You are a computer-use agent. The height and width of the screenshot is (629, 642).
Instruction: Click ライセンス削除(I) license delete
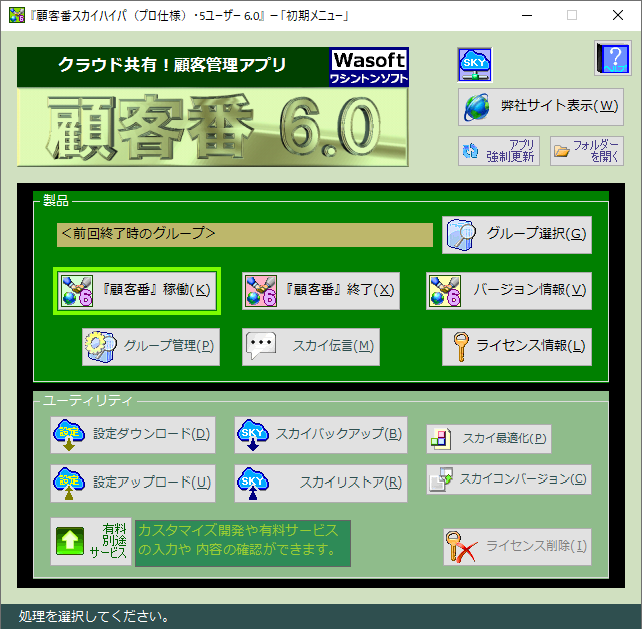pyautogui.click(x=517, y=547)
